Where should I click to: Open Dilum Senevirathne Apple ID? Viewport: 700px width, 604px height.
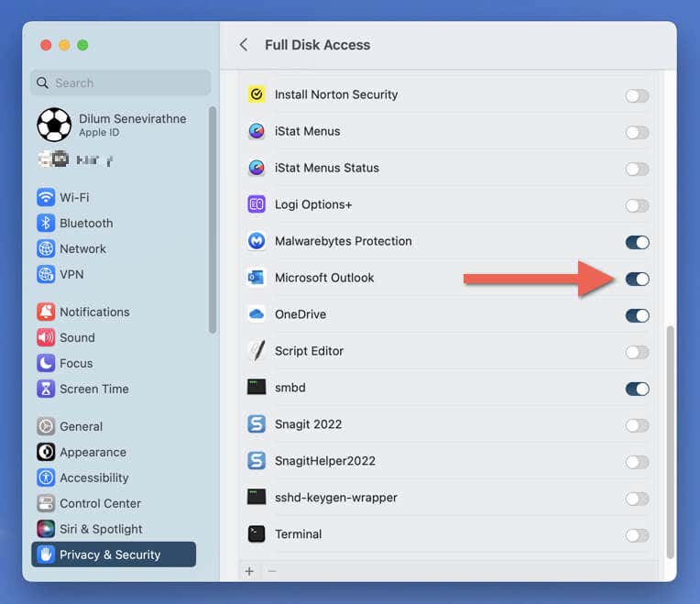[114, 125]
